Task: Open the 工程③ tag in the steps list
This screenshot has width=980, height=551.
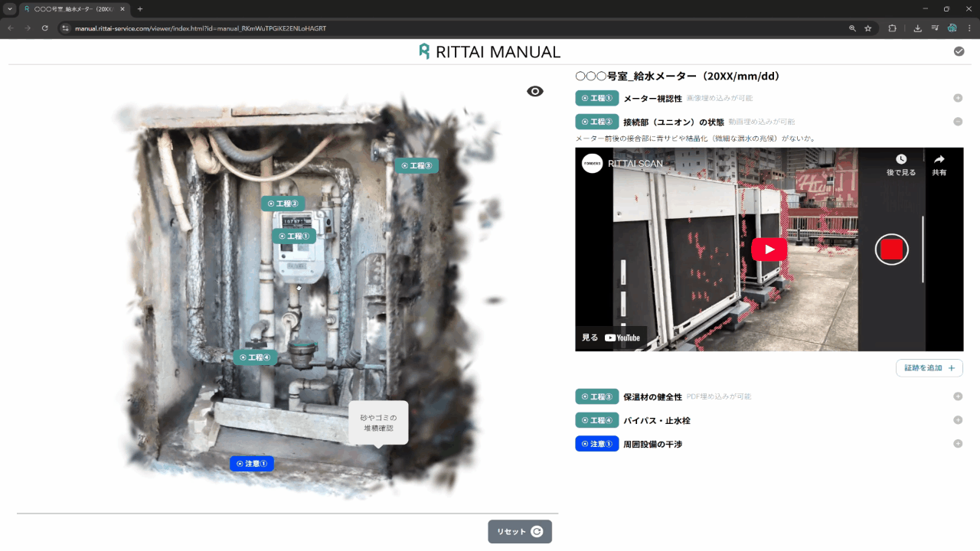Action: click(596, 396)
